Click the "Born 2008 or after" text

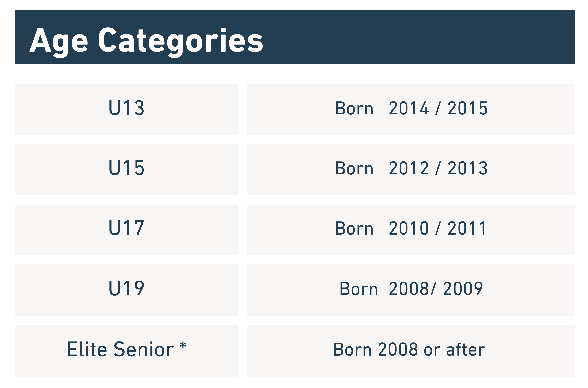[409, 350]
